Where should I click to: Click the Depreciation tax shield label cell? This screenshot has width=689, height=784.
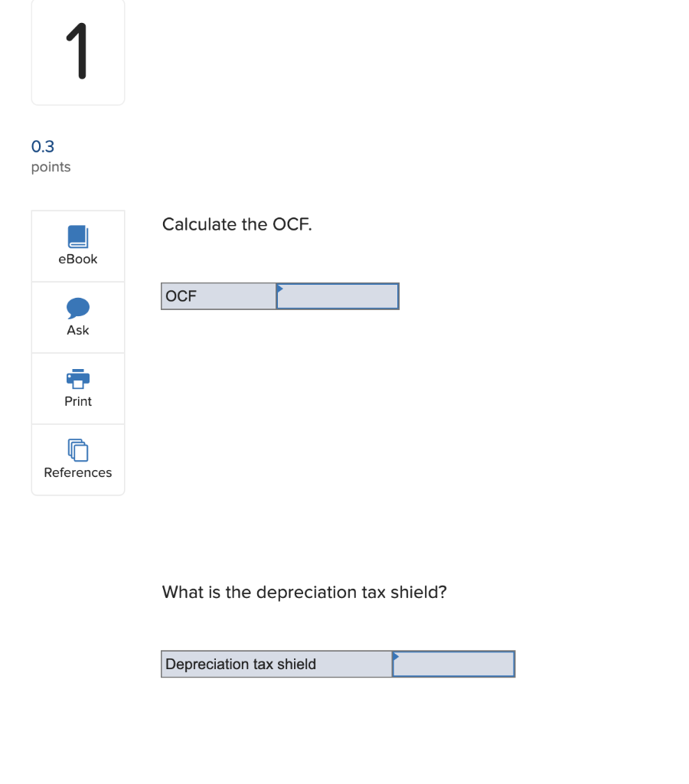tap(276, 664)
